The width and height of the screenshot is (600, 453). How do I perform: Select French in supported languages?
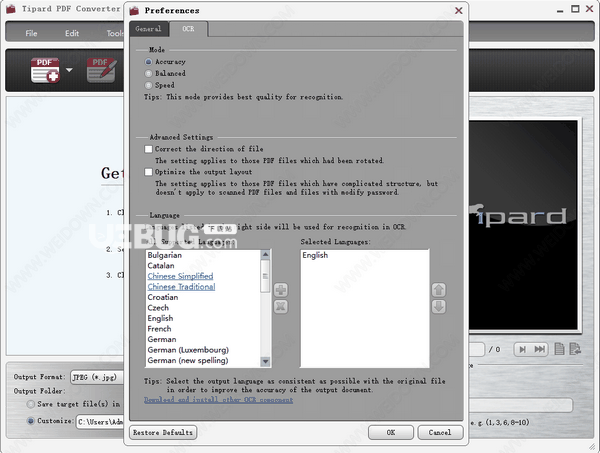[x=160, y=329]
